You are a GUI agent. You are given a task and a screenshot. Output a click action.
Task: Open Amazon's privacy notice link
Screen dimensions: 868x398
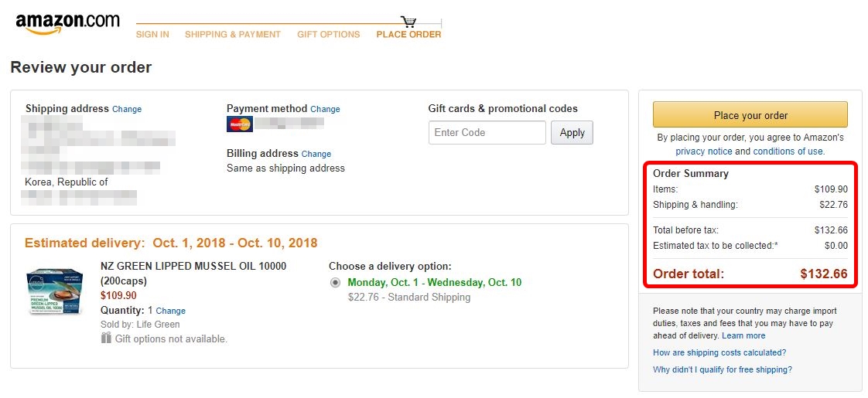click(x=703, y=151)
